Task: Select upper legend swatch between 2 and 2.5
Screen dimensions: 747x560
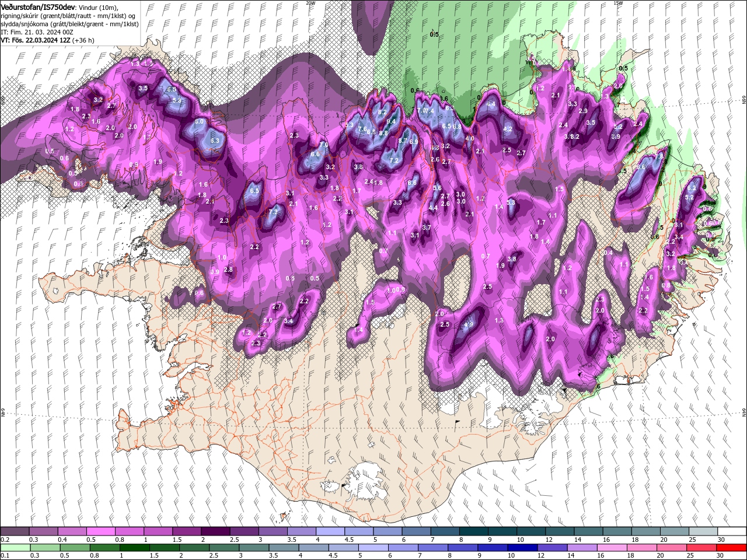Action: click(215, 531)
